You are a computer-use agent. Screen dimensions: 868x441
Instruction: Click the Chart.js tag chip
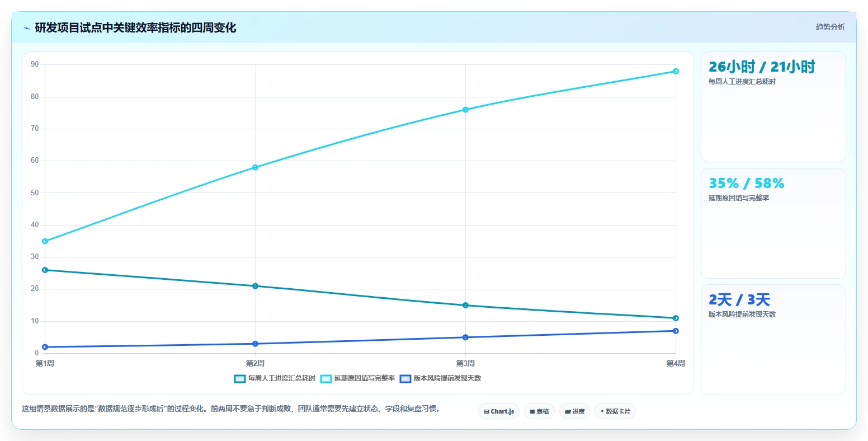[x=499, y=411]
